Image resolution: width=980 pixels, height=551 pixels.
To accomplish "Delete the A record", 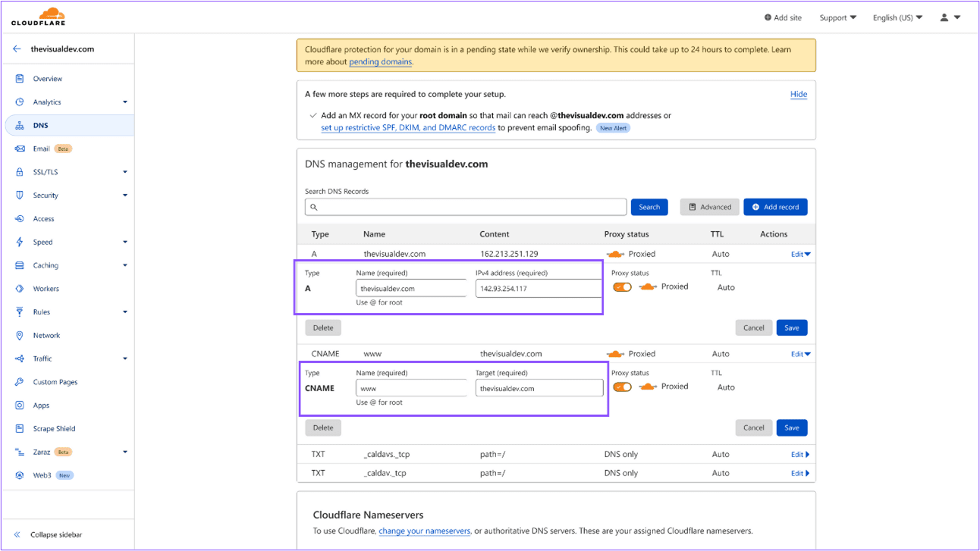I will (x=323, y=328).
